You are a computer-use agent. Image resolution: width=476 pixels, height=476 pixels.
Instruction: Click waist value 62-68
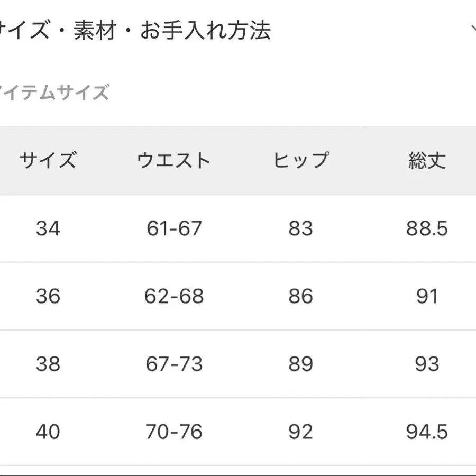174,296
